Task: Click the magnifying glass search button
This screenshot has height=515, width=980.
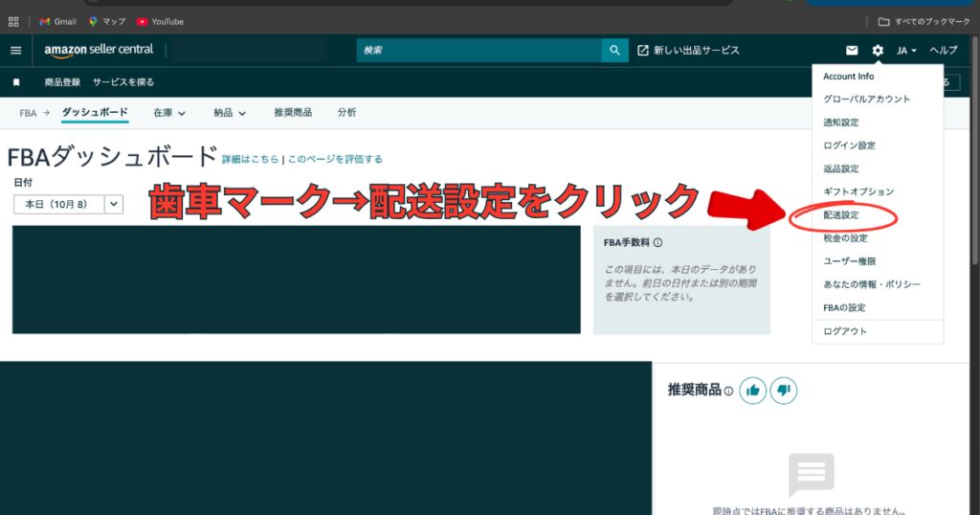Action: click(x=614, y=51)
